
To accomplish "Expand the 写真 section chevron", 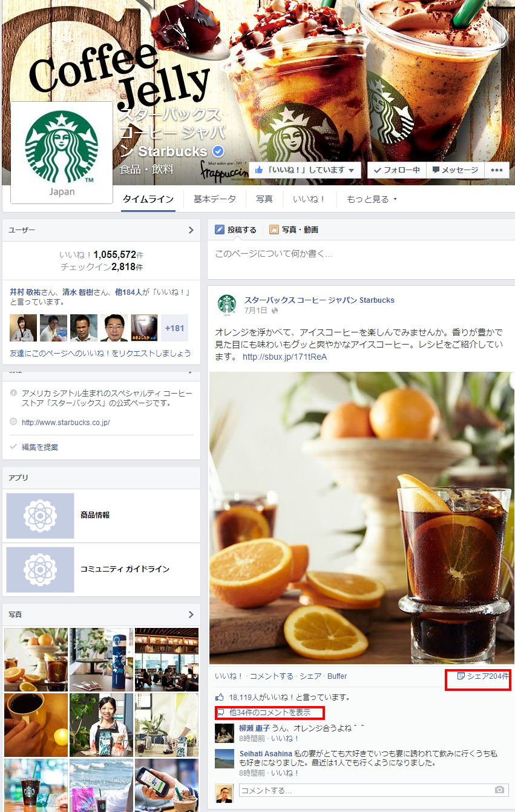I will coord(191,614).
